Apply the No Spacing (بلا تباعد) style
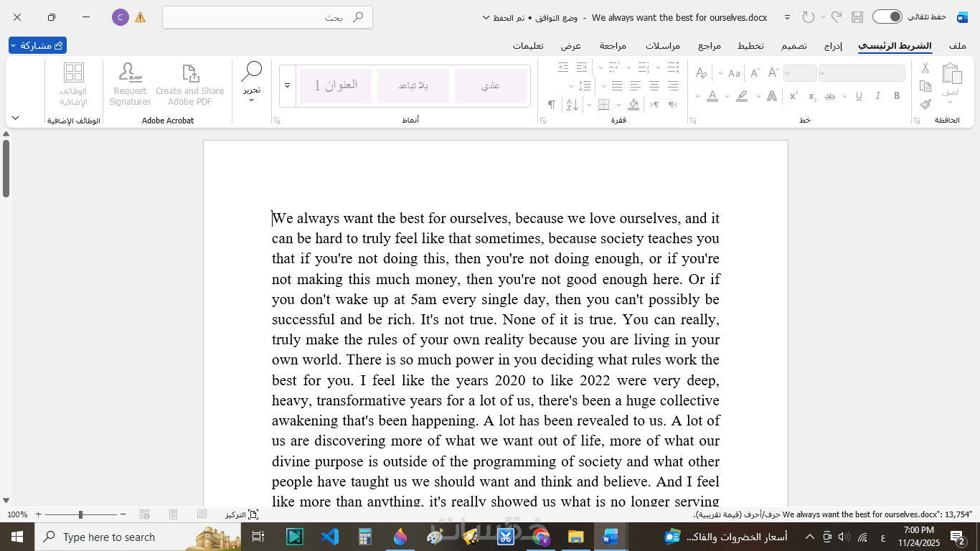Image resolution: width=980 pixels, height=551 pixels. [x=413, y=85]
